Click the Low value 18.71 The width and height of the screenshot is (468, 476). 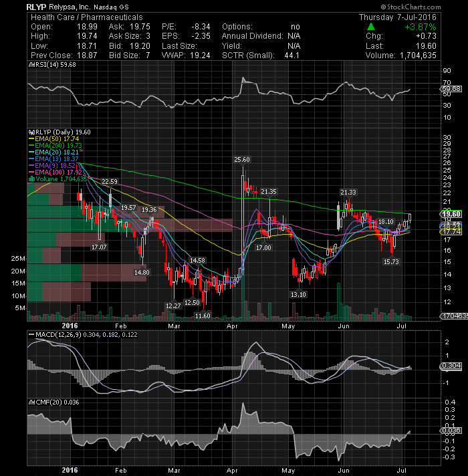point(87,46)
